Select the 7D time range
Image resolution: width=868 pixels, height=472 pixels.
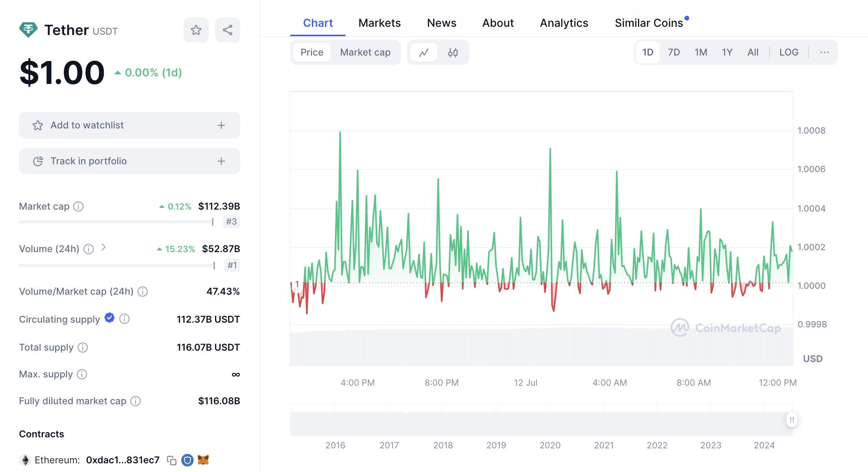(x=674, y=52)
